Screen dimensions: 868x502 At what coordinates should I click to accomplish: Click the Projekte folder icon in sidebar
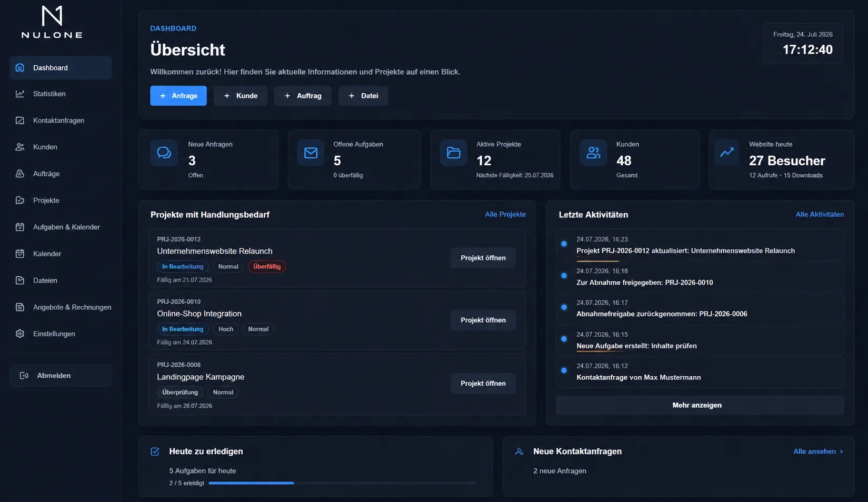tap(20, 200)
